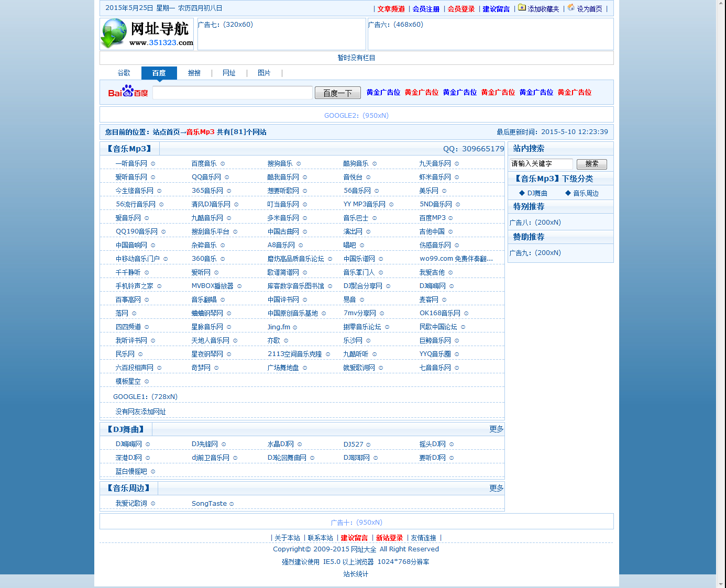
Task: Click the 百度一下 search button
Action: (x=337, y=92)
